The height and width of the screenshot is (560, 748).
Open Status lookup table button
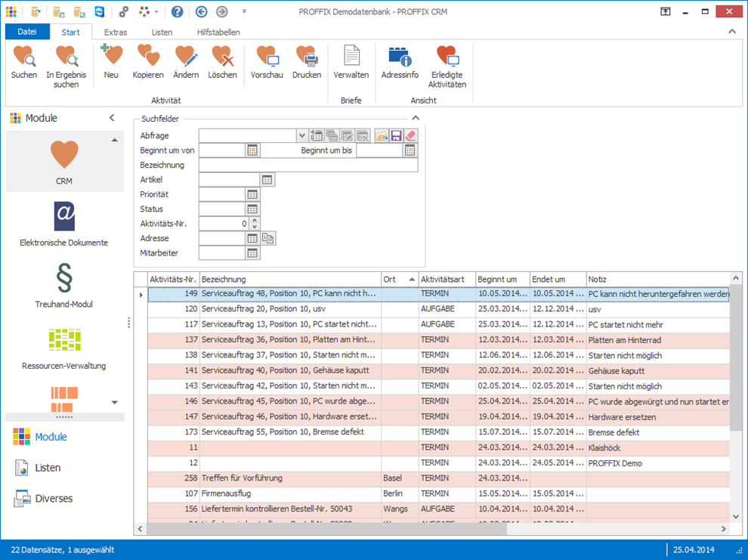point(252,209)
